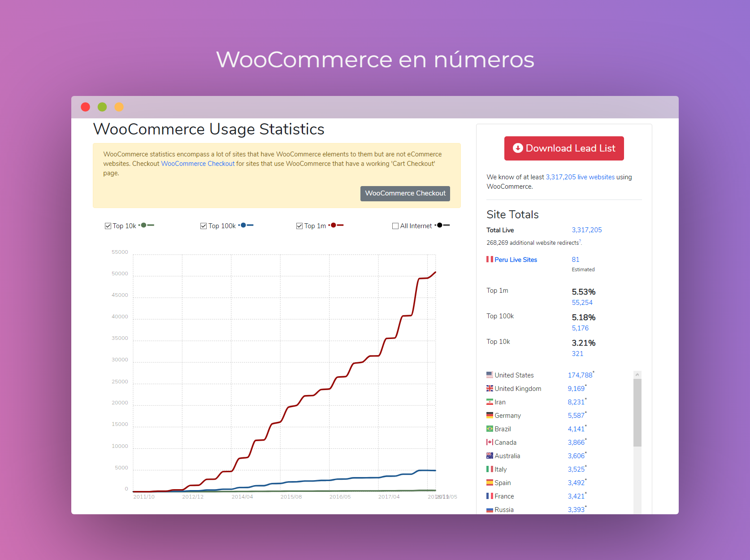Open the 3,317,205 live websites link

pos(580,177)
